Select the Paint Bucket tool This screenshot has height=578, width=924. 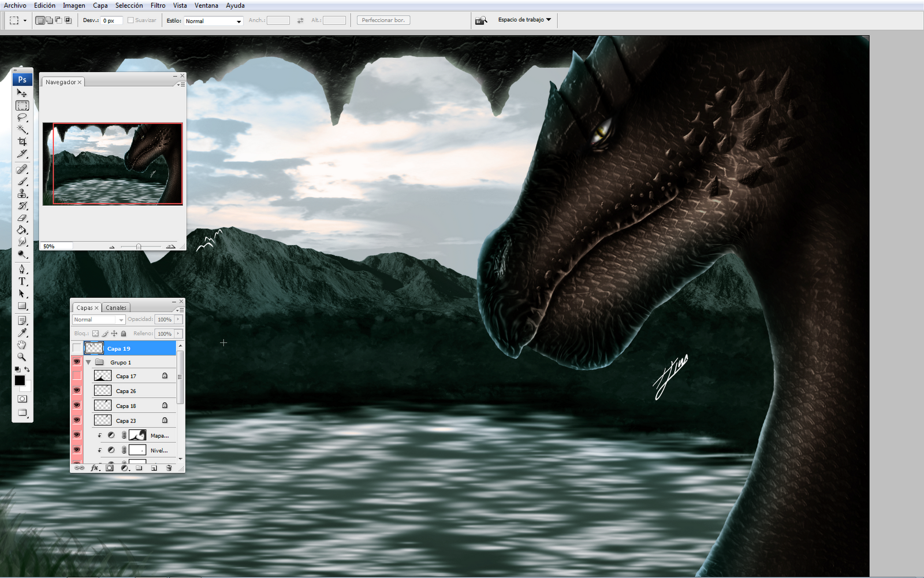coord(22,230)
